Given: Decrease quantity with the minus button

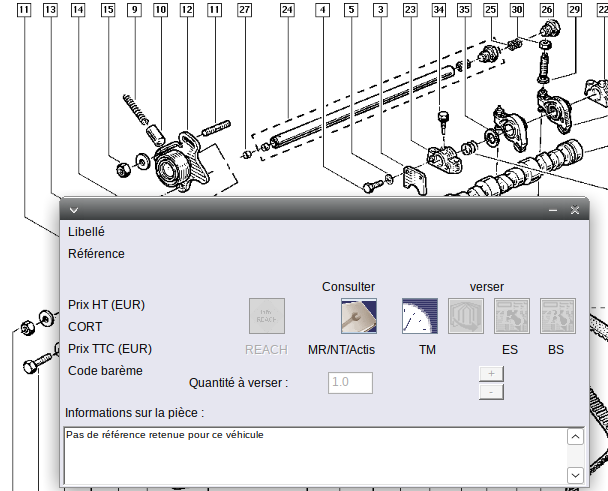Looking at the screenshot, I should 491,391.
